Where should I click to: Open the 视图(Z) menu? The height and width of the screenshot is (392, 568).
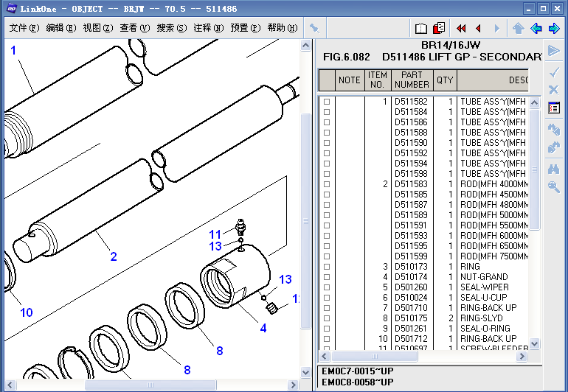tap(97, 28)
